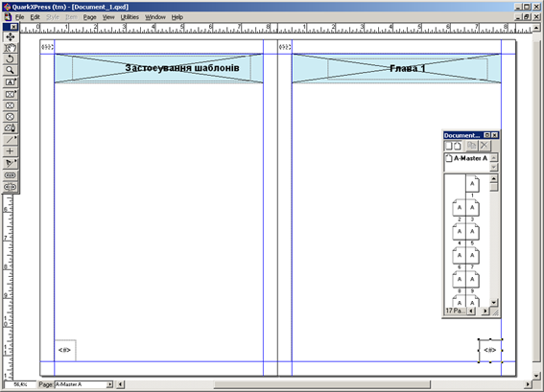Open the Edit menu
544x392 pixels.
(x=35, y=17)
